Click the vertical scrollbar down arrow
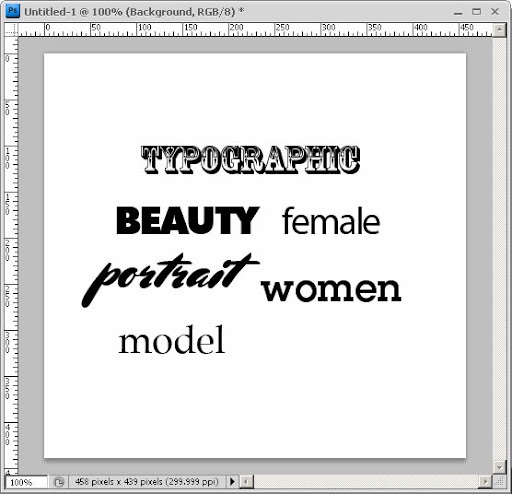 499,467
